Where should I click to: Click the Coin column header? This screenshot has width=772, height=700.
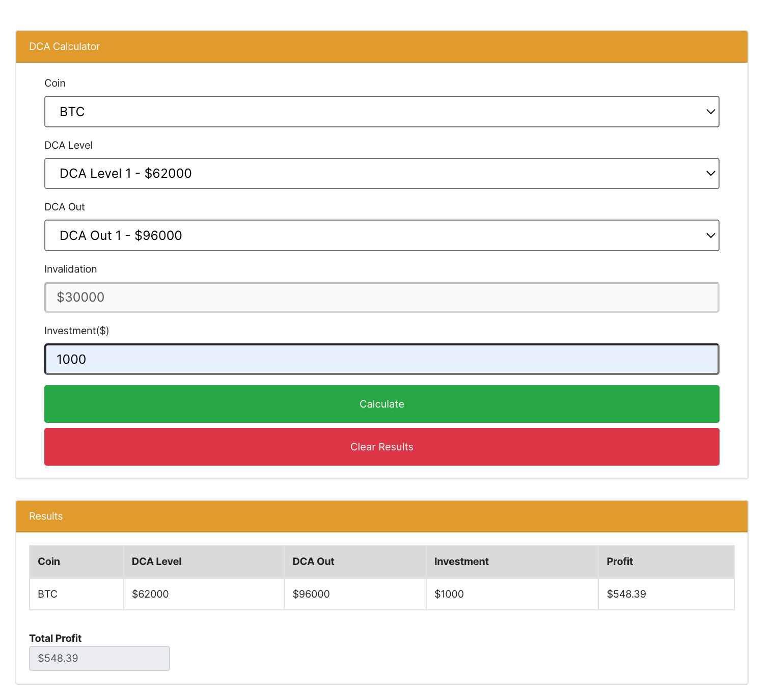76,561
